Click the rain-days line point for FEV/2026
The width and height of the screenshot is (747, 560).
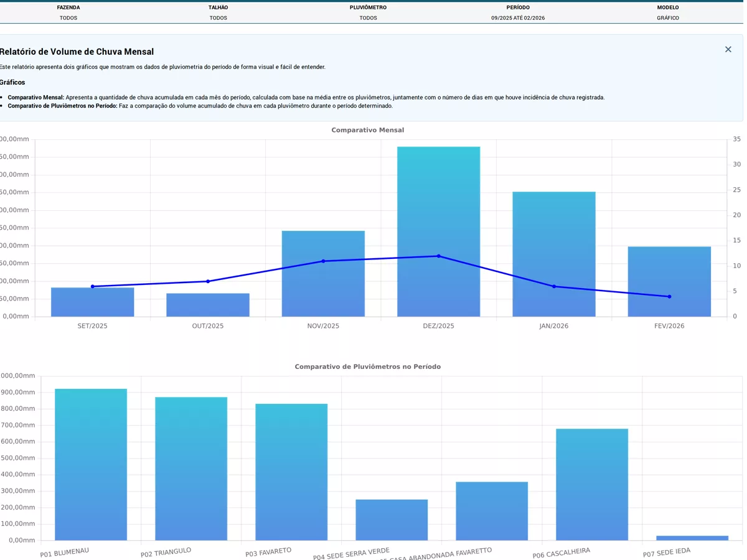[669, 297]
